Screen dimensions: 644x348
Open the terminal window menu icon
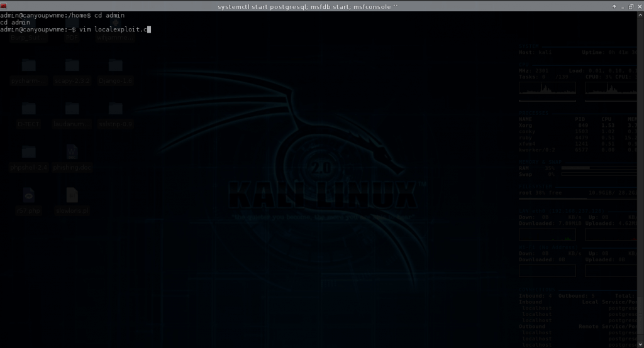pos(5,6)
